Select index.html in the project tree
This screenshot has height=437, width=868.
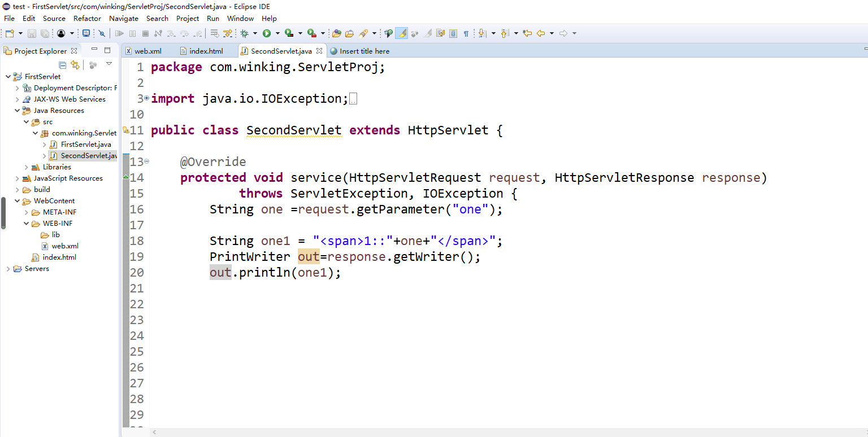[x=59, y=257]
